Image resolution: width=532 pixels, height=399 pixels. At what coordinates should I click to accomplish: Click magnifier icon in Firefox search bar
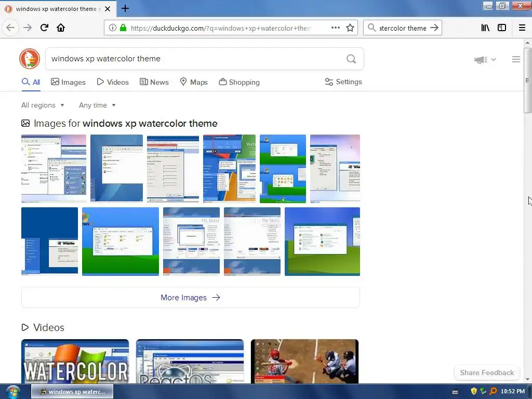[372, 28]
